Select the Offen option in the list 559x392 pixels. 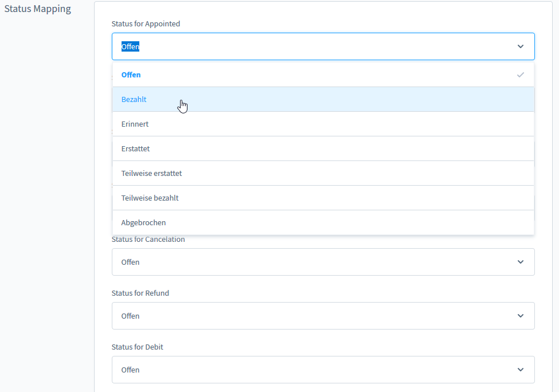point(323,75)
